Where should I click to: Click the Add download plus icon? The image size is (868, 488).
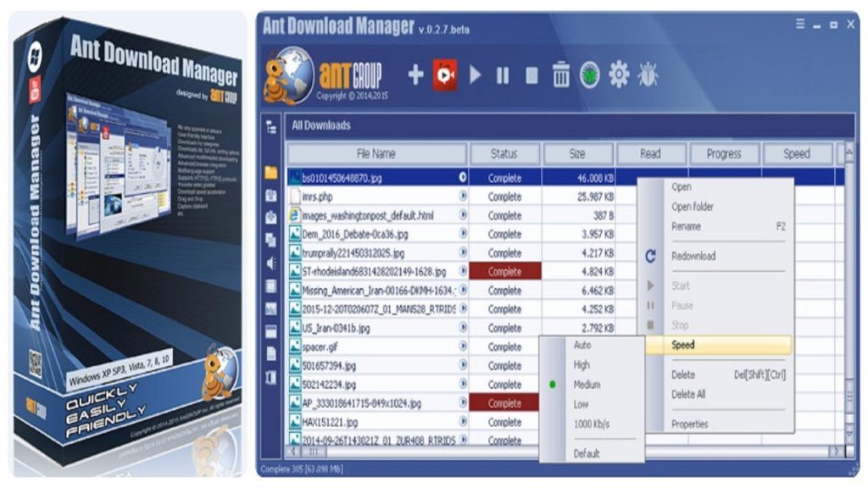pyautogui.click(x=415, y=75)
